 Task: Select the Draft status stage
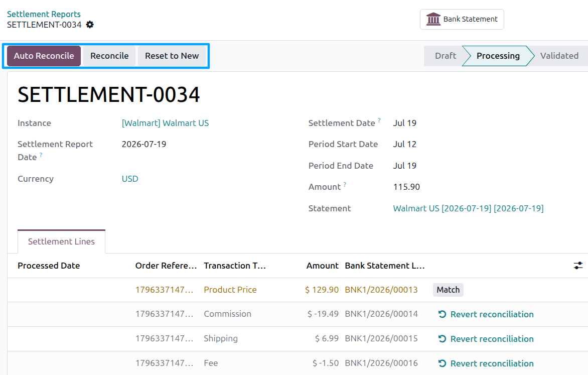click(445, 56)
